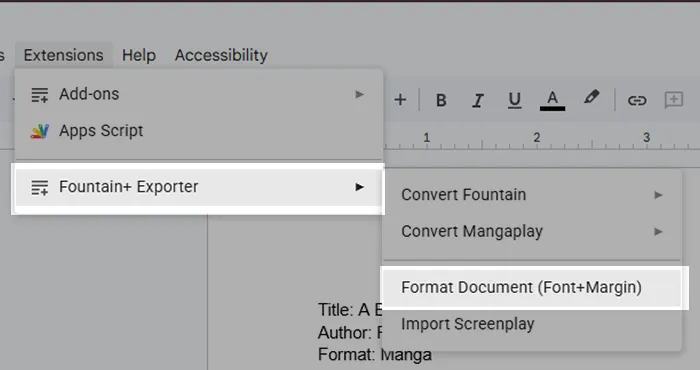Viewport: 700px width, 370px height.
Task: Launch Apps Script from menu
Action: click(x=199, y=131)
